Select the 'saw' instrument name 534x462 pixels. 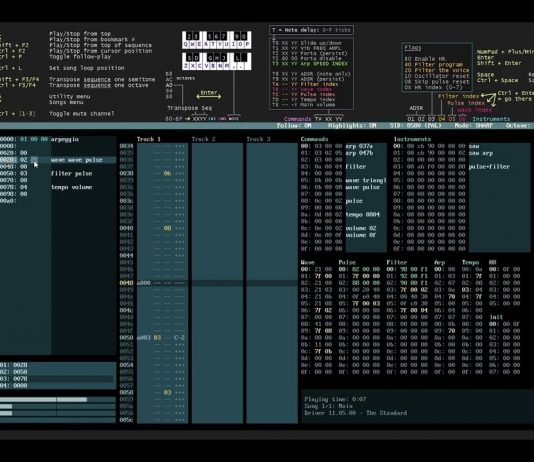[x=474, y=146]
